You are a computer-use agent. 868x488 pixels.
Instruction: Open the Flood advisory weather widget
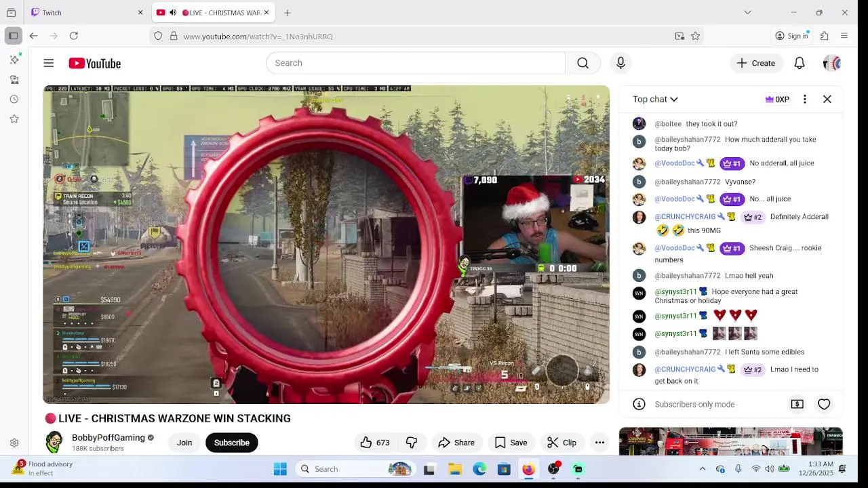click(x=42, y=468)
